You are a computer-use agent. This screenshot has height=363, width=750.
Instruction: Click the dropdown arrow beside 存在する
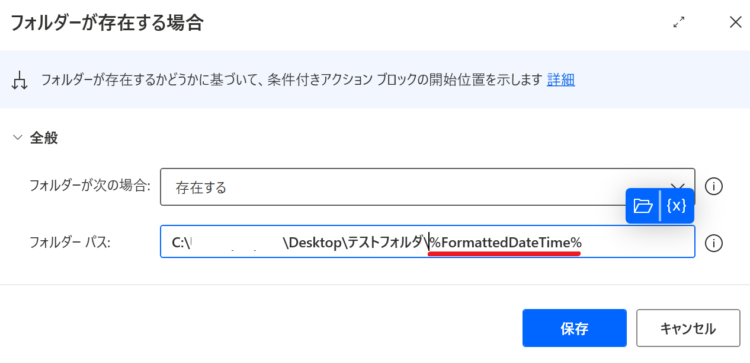coord(678,185)
